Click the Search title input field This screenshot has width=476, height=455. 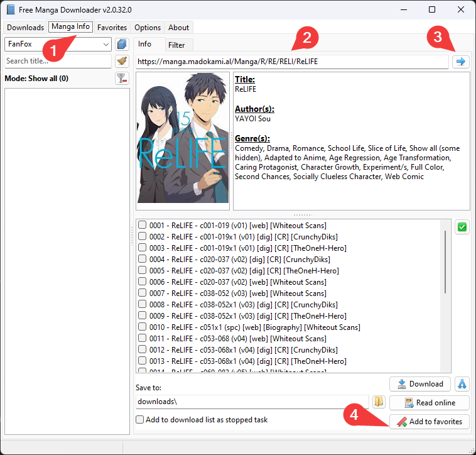tap(57, 61)
